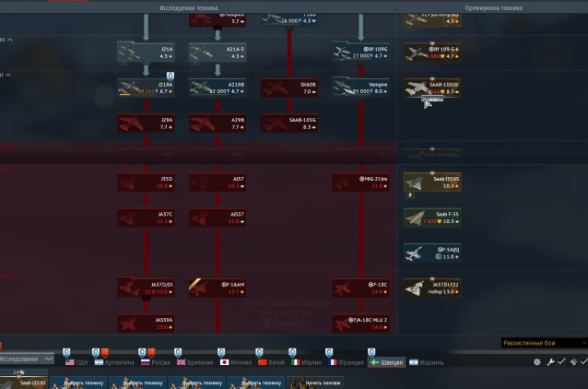The width and height of the screenshot is (588, 389).
Task: Choose the MiG-21bis aircraft cell
Action: pos(360,182)
